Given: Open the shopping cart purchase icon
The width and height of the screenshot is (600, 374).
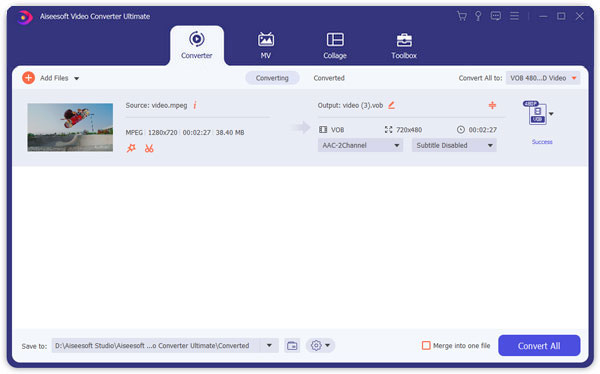Looking at the screenshot, I should point(462,16).
